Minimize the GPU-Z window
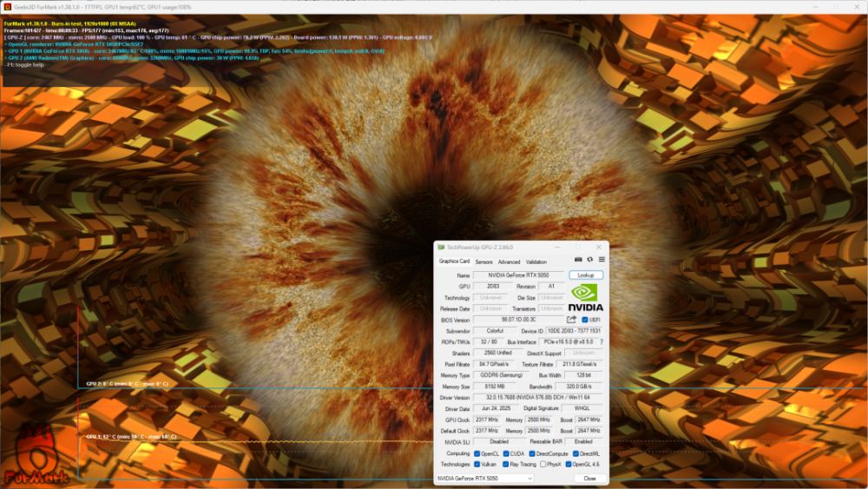This screenshot has height=489, width=868. [x=557, y=248]
